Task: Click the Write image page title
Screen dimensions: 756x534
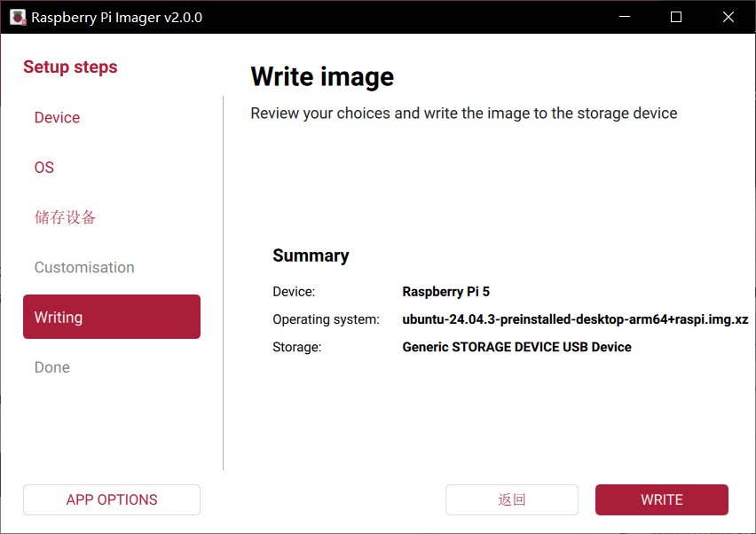Action: (x=322, y=76)
